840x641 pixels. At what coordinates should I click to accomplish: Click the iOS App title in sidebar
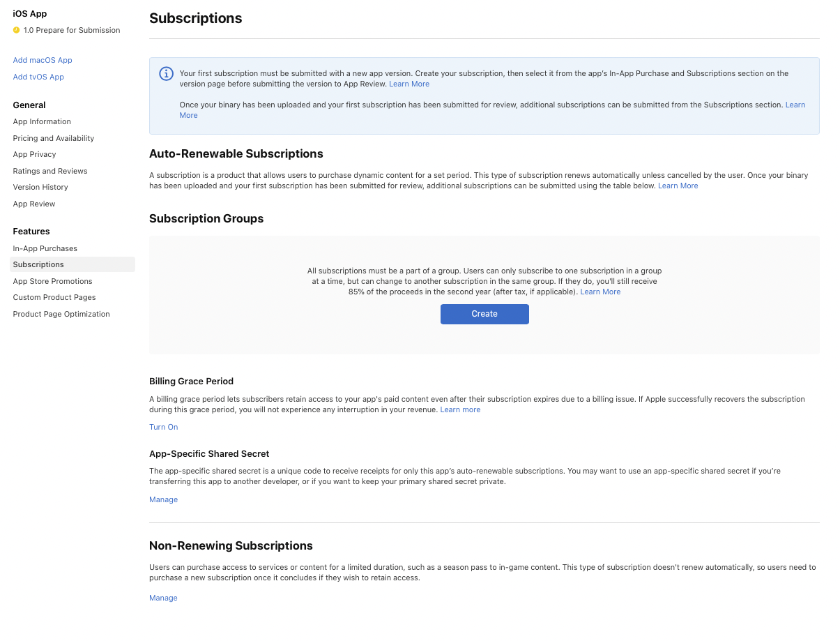(x=30, y=13)
